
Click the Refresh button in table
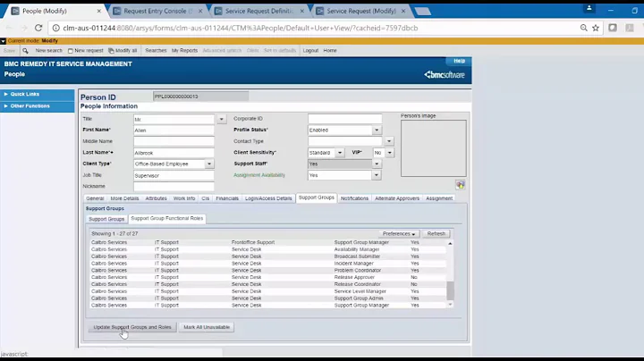436,234
